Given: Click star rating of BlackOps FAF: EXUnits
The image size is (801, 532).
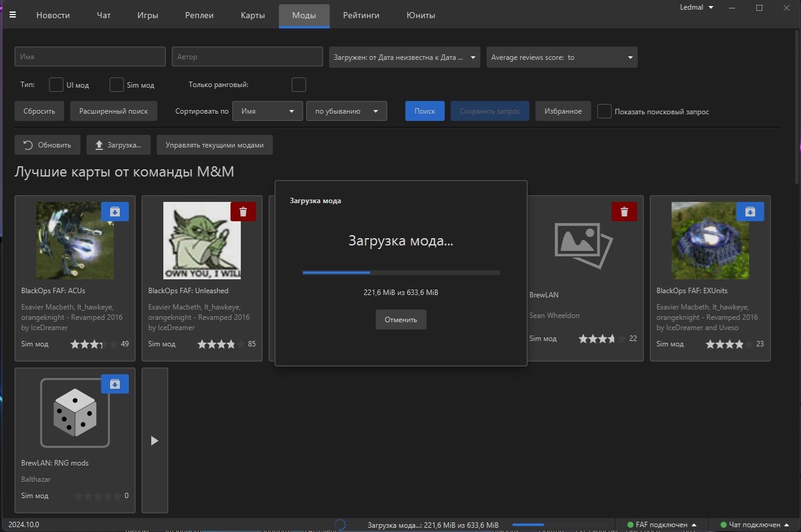Looking at the screenshot, I should click(x=730, y=344).
